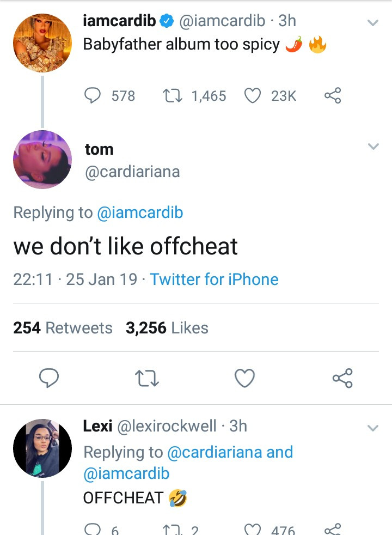Share iamcardib's Babyfather album tweet

333,96
